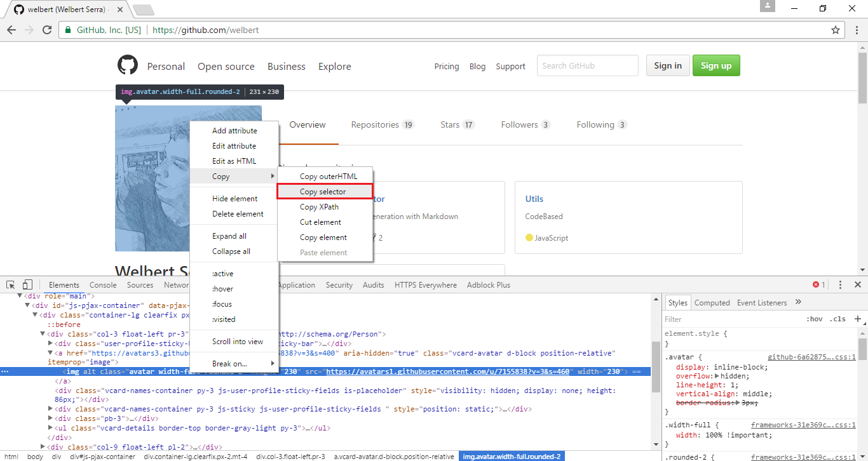This screenshot has width=868, height=461.
Task: Click the red error count icon
Action: click(x=816, y=284)
